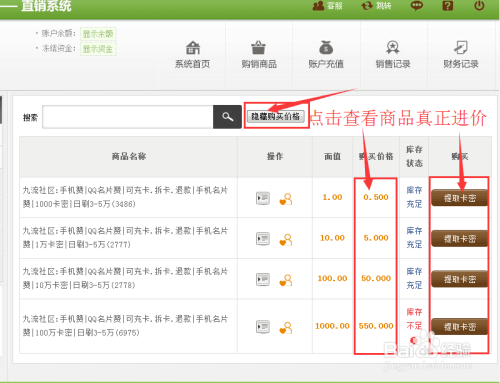
Task: Click purchase price 550.000
Action: click(376, 326)
